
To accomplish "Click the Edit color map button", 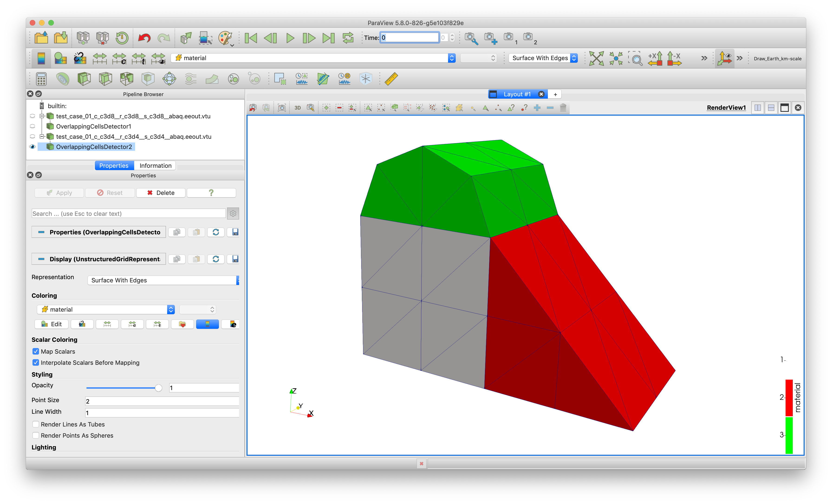I will pyautogui.click(x=51, y=324).
